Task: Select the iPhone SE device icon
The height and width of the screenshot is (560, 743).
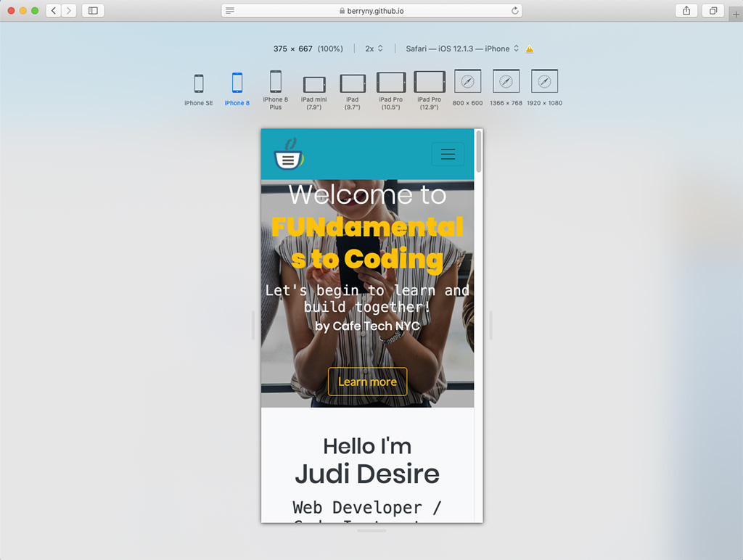Action: [199, 83]
